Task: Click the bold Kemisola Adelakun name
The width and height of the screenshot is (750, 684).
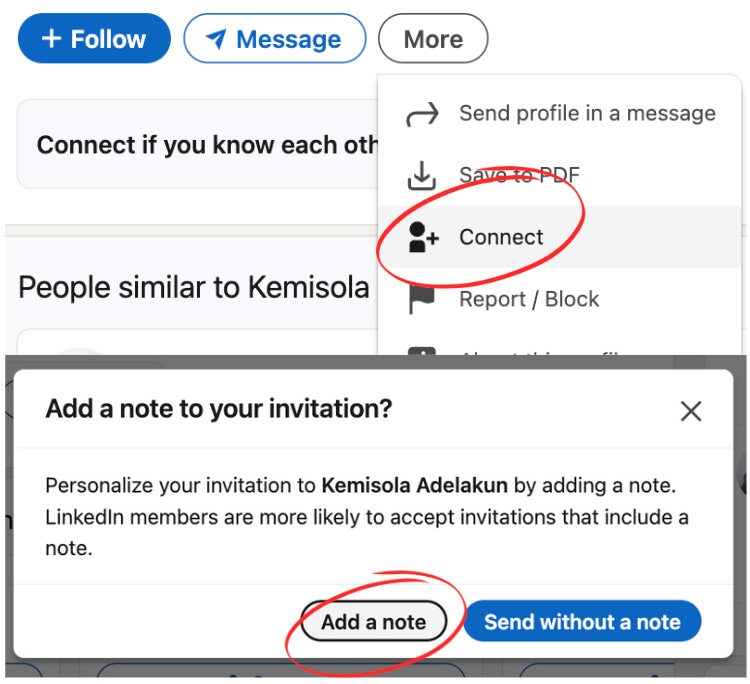Action: [414, 485]
